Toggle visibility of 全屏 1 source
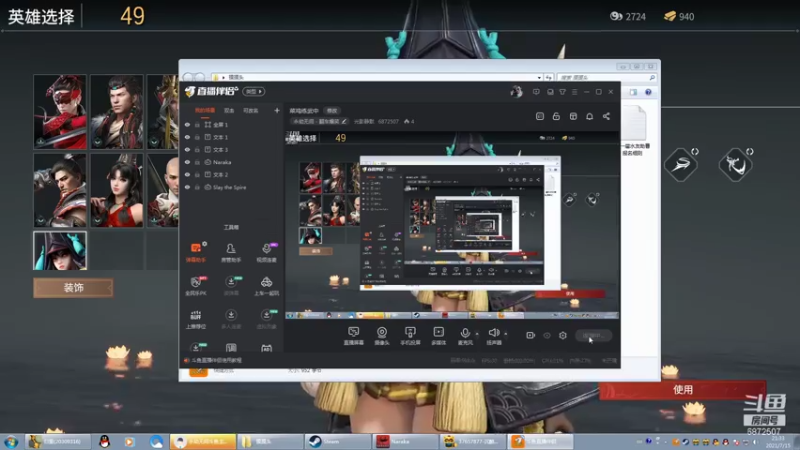Screen dimensions: 800x450 [x=187, y=124]
